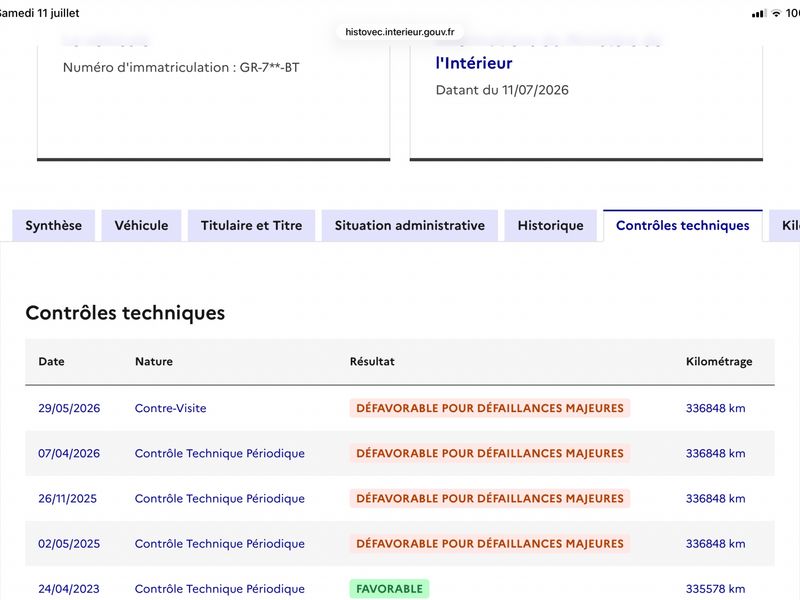Click 336848 km on the 07/04/2026 row

pos(715,454)
